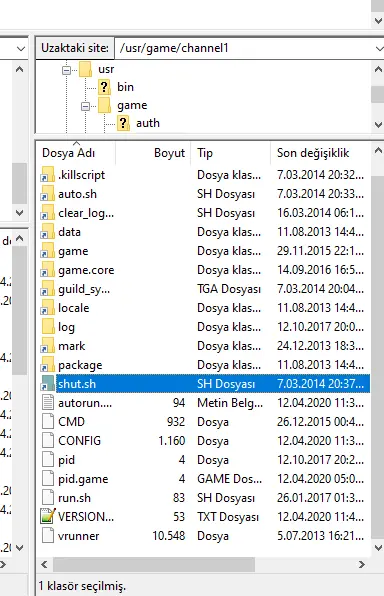Screen dimensions: 384x596
Task: Click the .killscript folder shortcut icon
Action: pyautogui.click(x=48, y=175)
